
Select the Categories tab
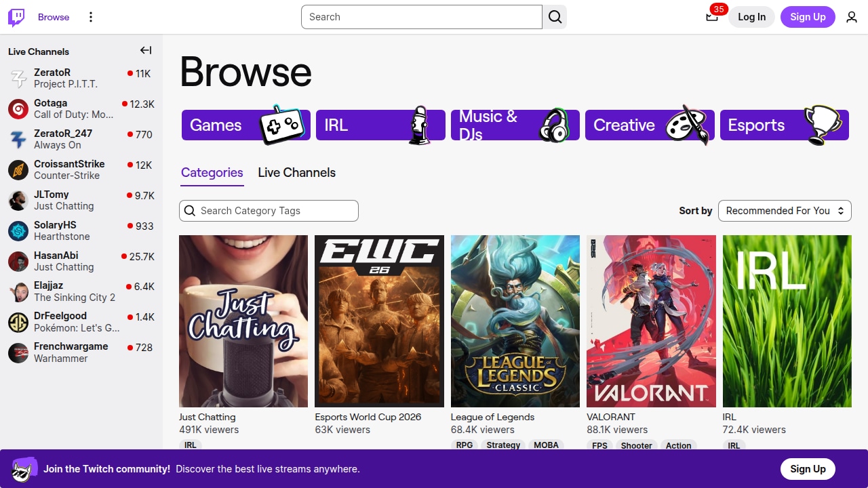point(212,173)
